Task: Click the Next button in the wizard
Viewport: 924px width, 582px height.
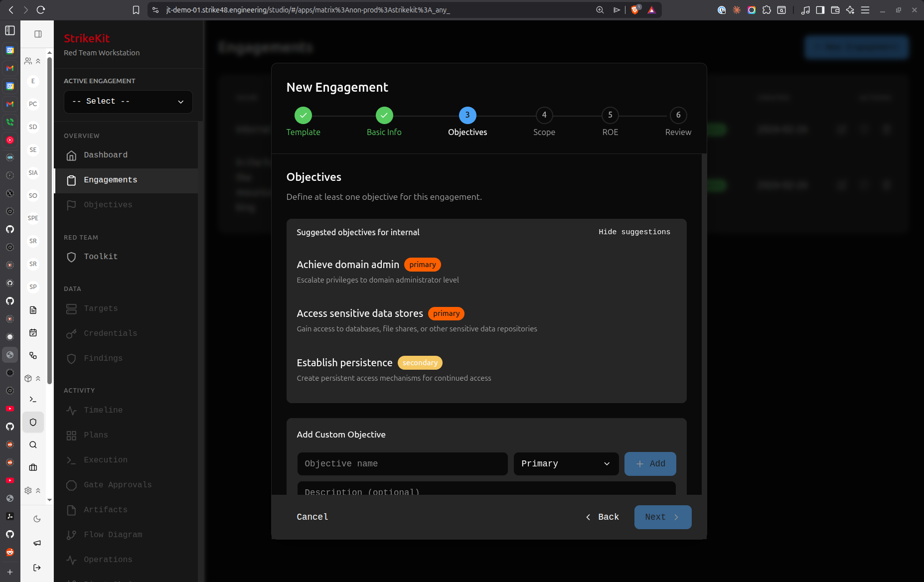Action: [x=663, y=517]
